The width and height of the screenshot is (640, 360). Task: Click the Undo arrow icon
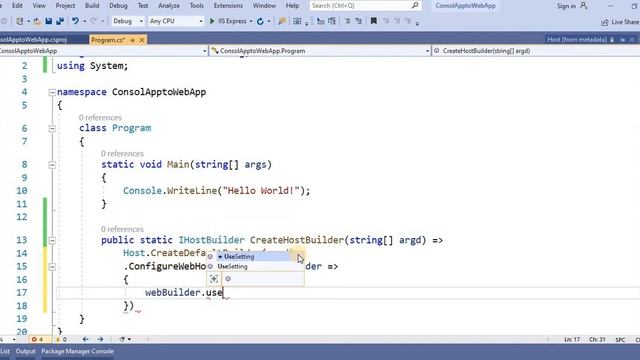tap(76, 21)
